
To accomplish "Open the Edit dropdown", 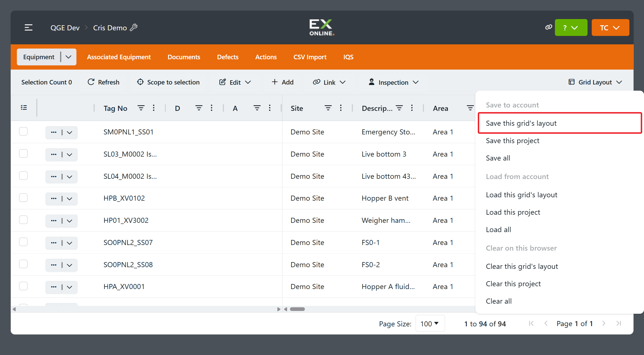I will (235, 82).
